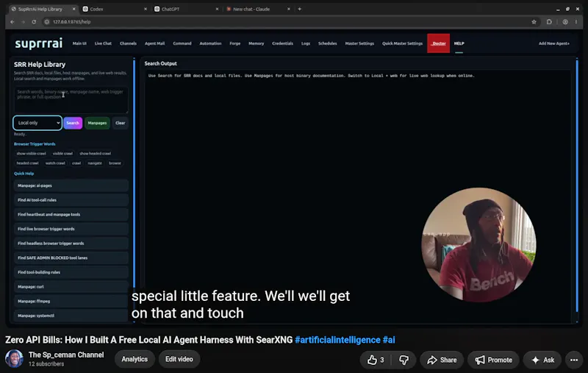
Task: Open the browser extensions puzzle icon
Action: 549,22
